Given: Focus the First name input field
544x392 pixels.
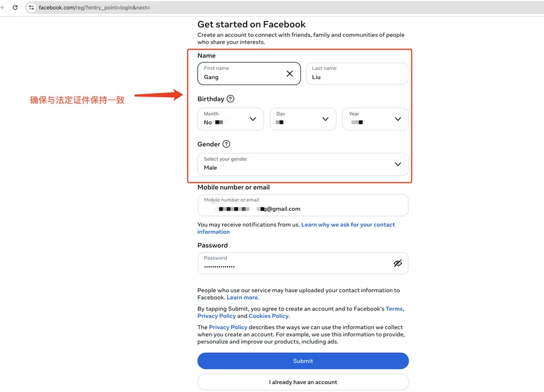Looking at the screenshot, I should coord(249,74).
